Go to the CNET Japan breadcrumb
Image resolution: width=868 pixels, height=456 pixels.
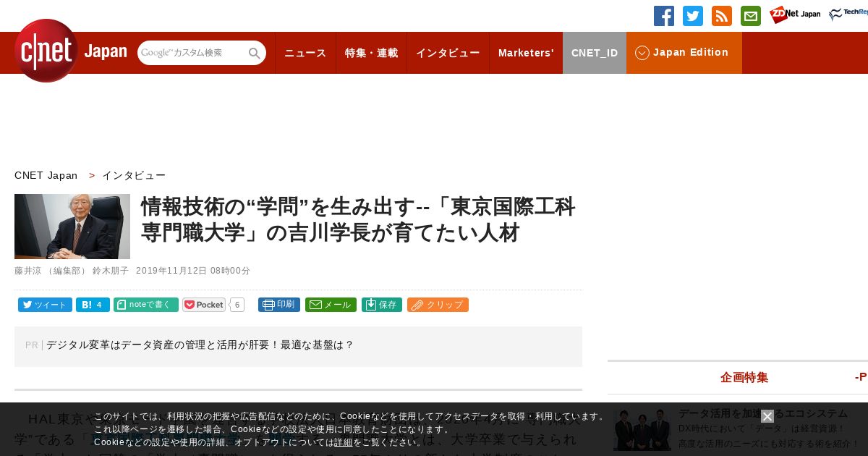pos(46,175)
